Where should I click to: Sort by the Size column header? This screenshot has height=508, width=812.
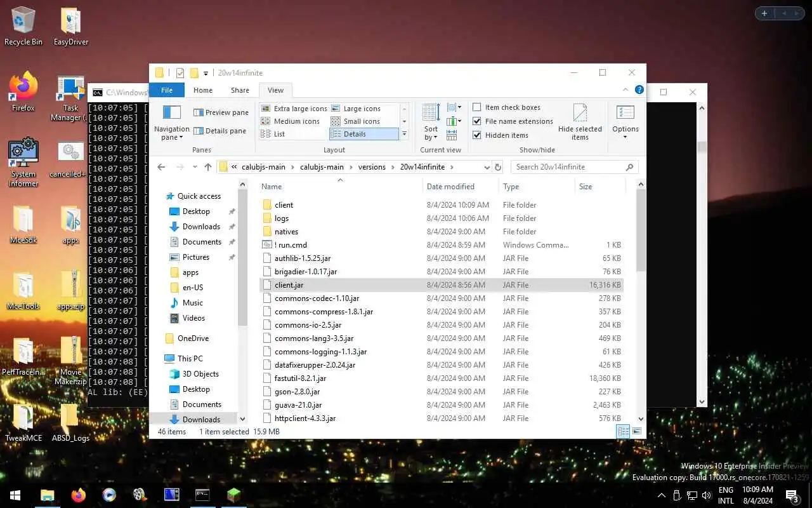tap(599, 187)
